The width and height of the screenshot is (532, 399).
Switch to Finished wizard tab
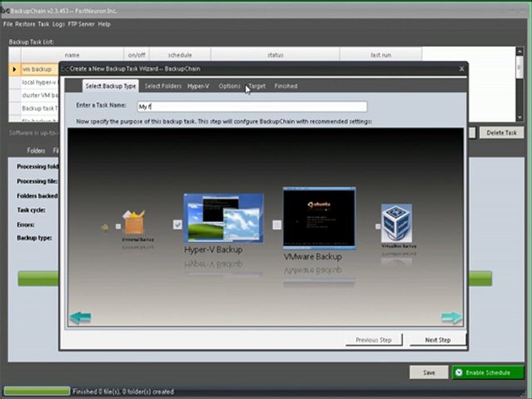tap(286, 86)
